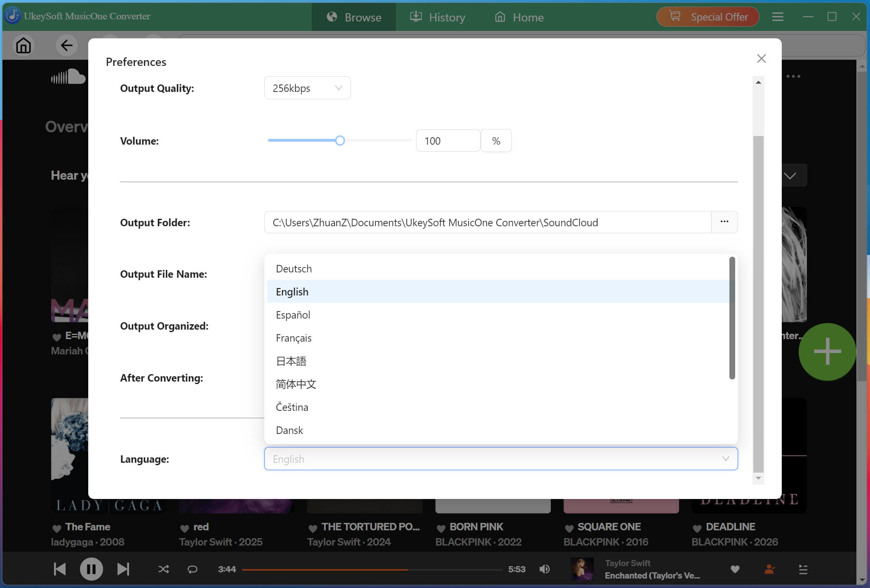The height and width of the screenshot is (588, 870).
Task: Click the Output Folder path field
Action: click(x=488, y=222)
